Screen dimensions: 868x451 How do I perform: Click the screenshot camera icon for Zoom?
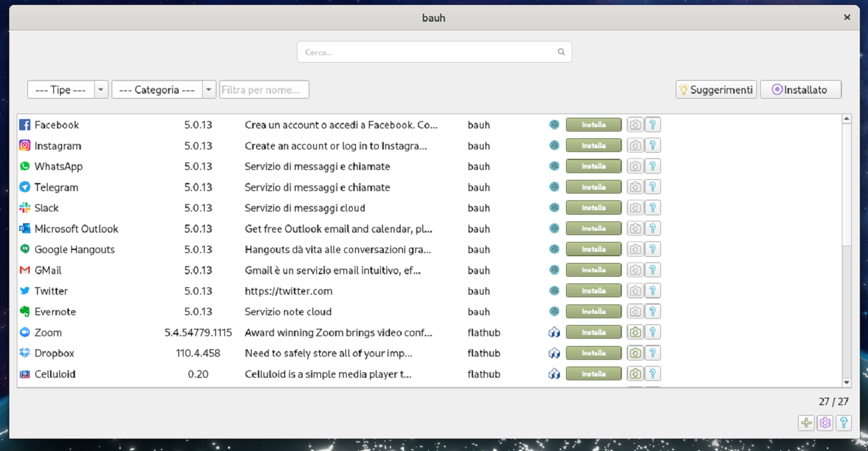(x=635, y=333)
